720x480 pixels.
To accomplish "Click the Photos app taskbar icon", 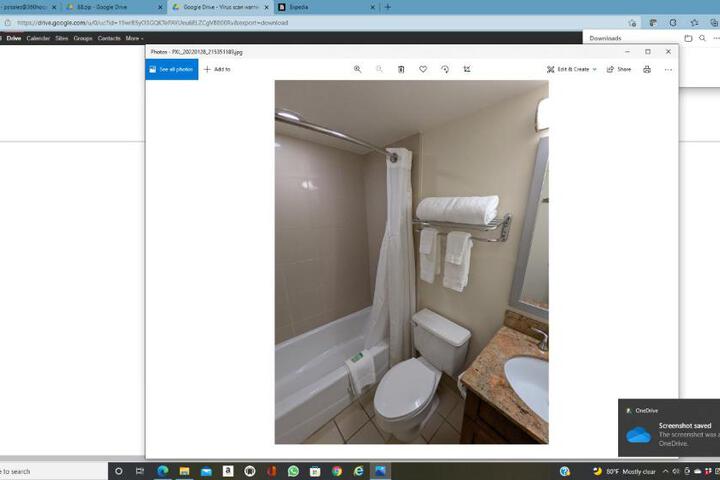I will click(380, 471).
